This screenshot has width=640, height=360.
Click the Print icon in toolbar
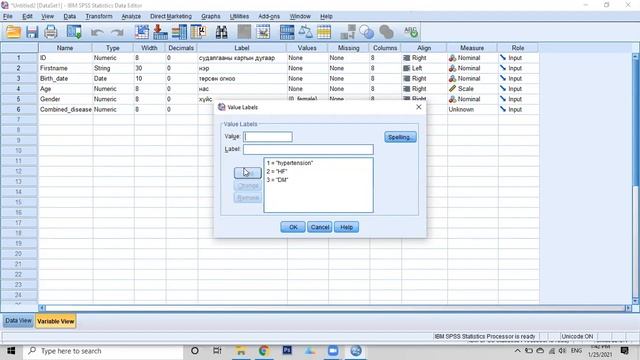51,32
